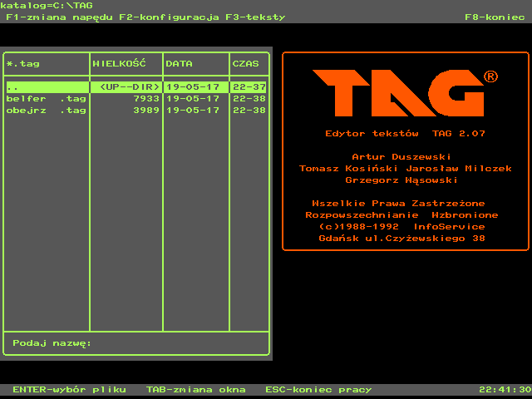The width and height of the screenshot is (532, 399).
Task: Select the ".." parent directory entry
Action: coord(46,86)
